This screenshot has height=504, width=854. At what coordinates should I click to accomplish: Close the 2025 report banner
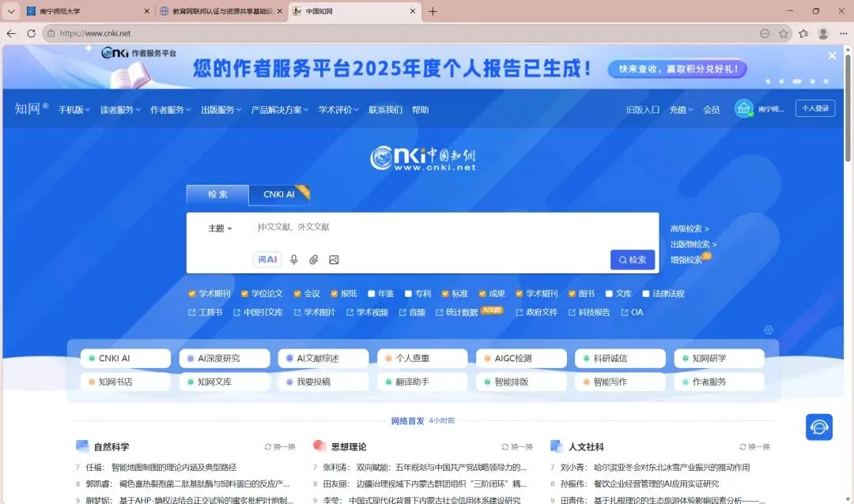tap(832, 55)
